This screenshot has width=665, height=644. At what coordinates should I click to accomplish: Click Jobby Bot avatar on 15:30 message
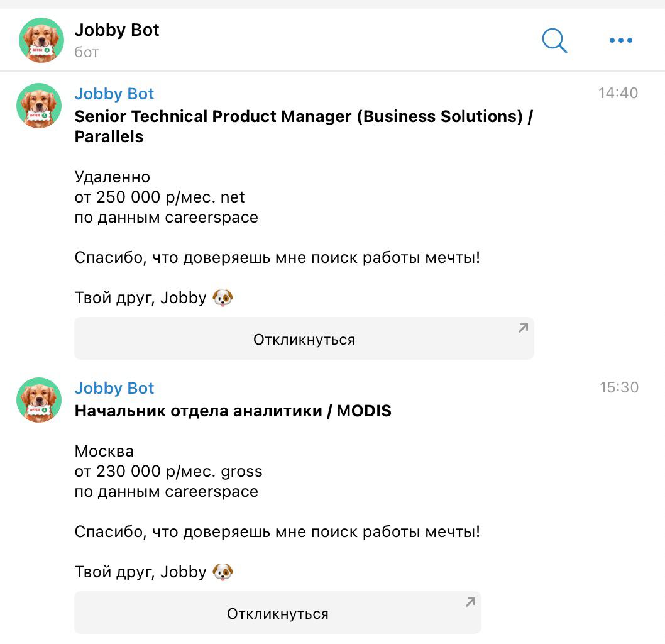[x=39, y=400]
